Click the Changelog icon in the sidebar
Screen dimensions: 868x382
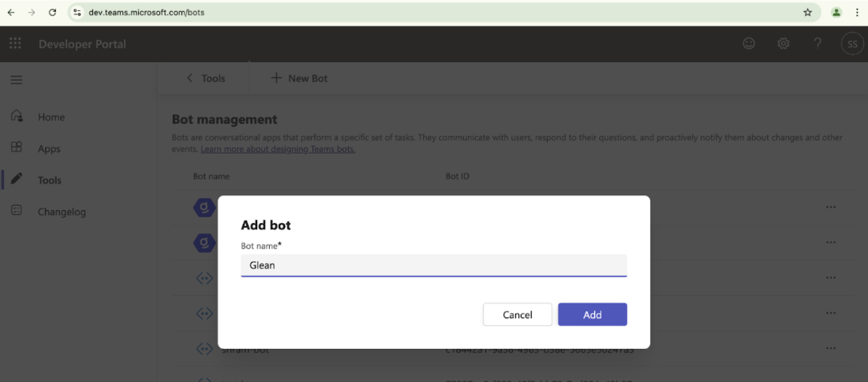pyautogui.click(x=17, y=210)
